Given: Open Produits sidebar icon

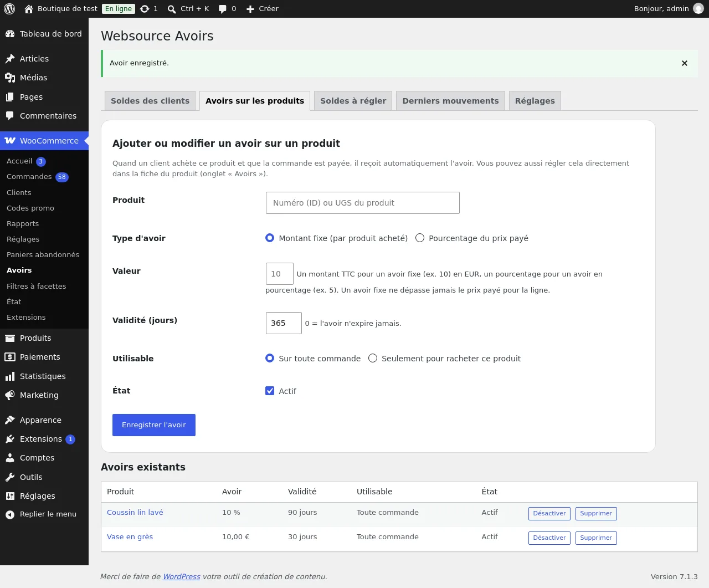Looking at the screenshot, I should click(10, 338).
